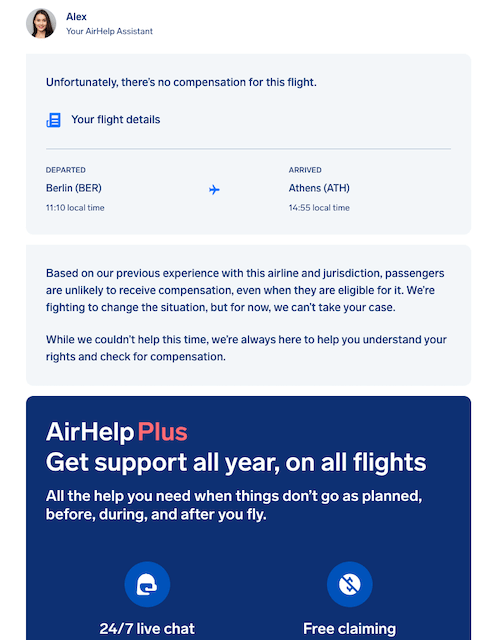482x640 pixels.
Task: Click Your AirHelp Assistant subtitle
Action: 109,31
